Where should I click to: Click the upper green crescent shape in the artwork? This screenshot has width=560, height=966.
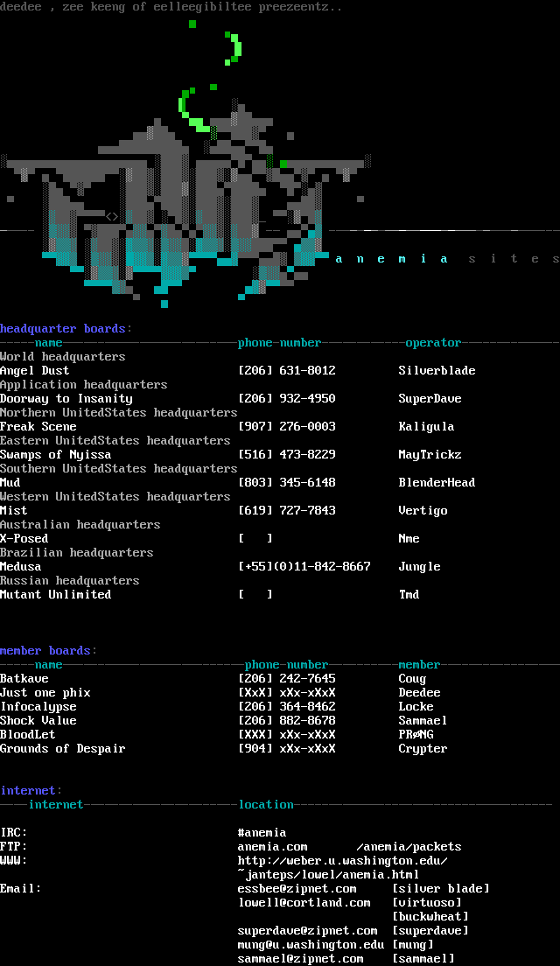[x=234, y=49]
